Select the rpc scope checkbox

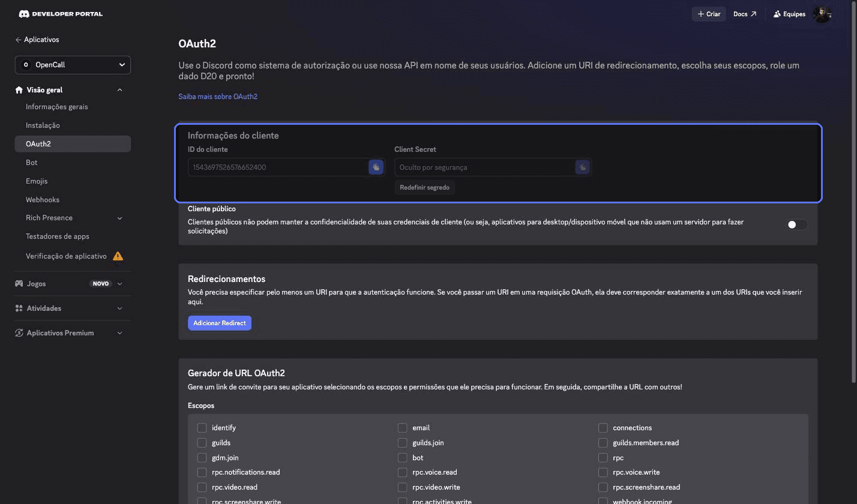coord(603,458)
